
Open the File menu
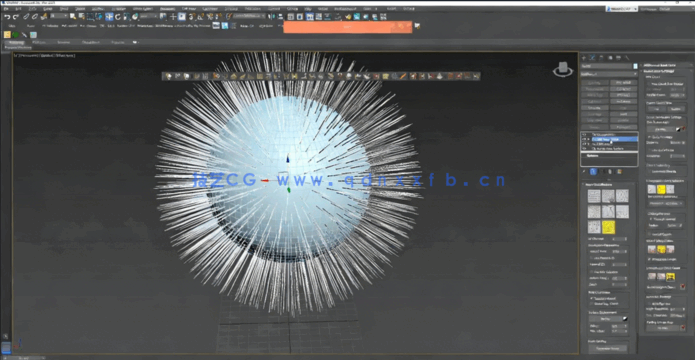point(6,8)
